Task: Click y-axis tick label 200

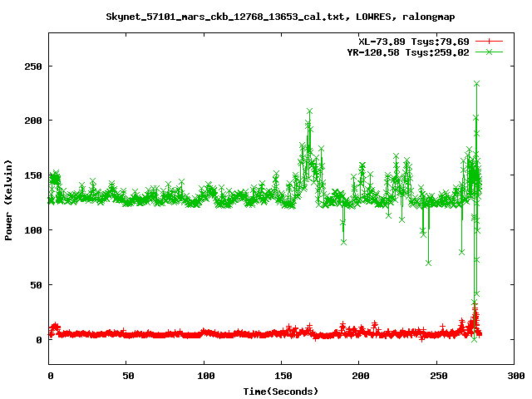Action: [x=33, y=121]
